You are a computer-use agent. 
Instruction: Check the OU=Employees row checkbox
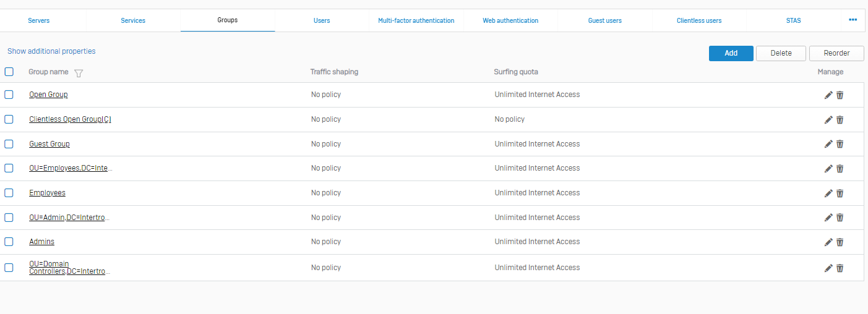click(x=9, y=168)
